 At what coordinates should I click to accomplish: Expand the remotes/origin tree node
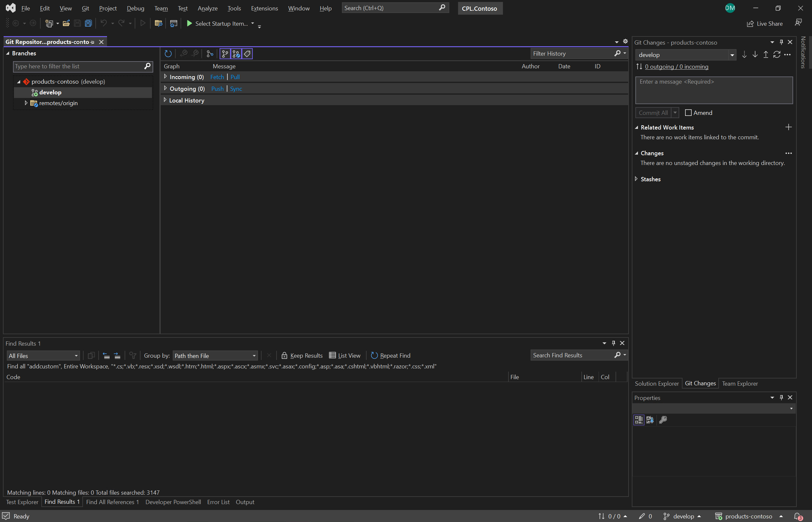pyautogui.click(x=26, y=103)
